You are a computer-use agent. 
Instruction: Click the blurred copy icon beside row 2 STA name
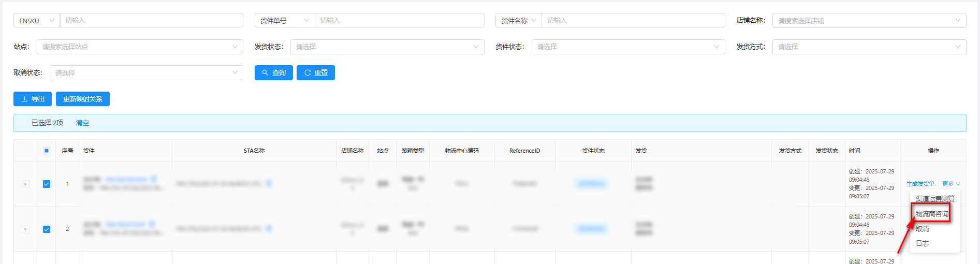pyautogui.click(x=269, y=228)
